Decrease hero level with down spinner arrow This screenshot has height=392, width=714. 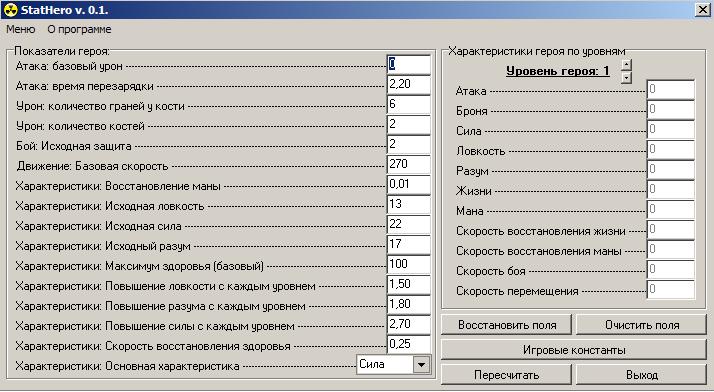[x=627, y=77]
